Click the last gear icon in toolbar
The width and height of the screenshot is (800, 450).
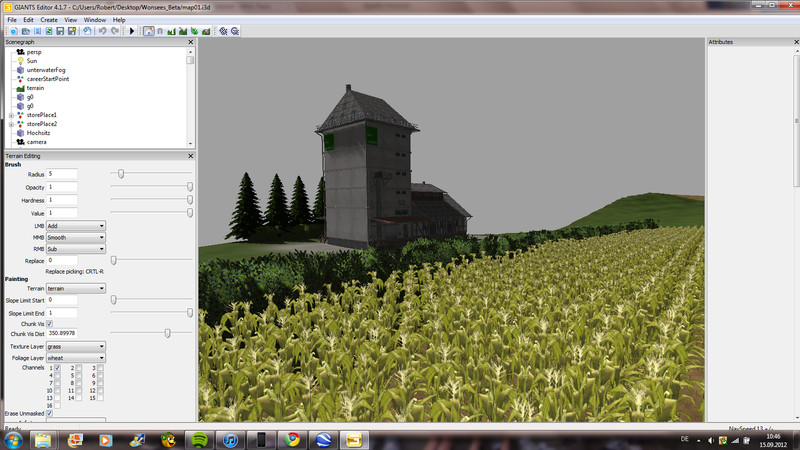point(235,31)
